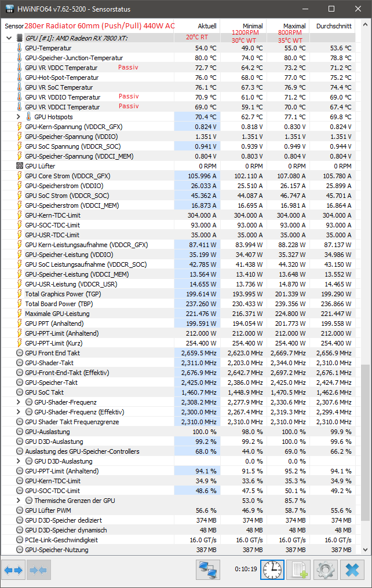
Task: Click thermometer icon of GPU-Temperatur row
Action: tap(19, 47)
